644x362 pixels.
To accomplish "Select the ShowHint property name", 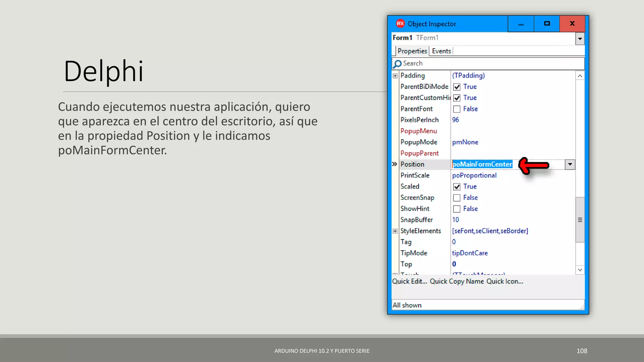I will click(415, 209).
